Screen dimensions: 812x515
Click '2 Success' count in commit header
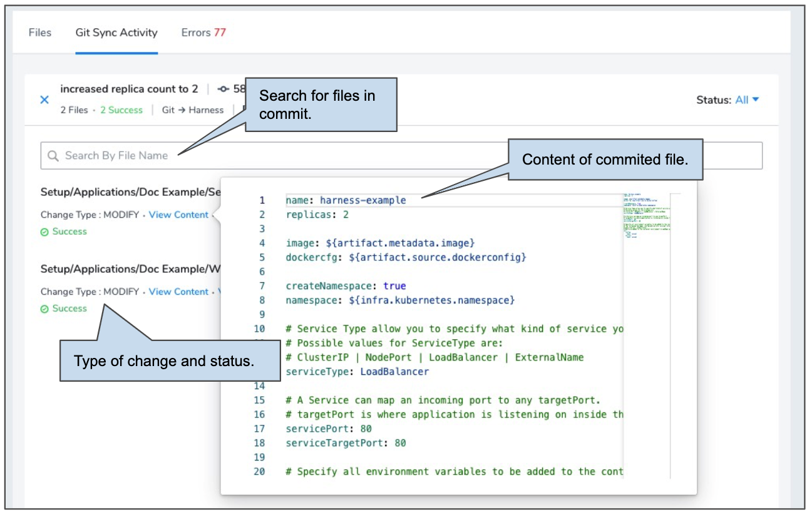tap(121, 110)
